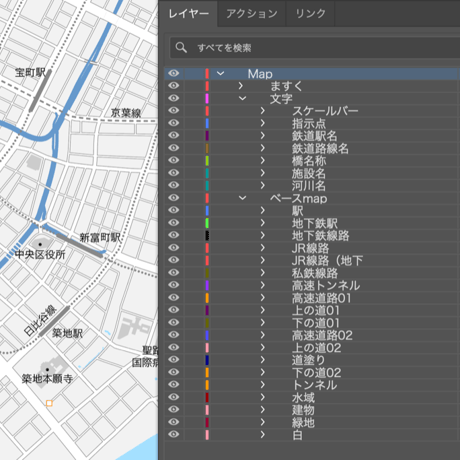Expand the スケールバー sublayer

[x=263, y=111]
